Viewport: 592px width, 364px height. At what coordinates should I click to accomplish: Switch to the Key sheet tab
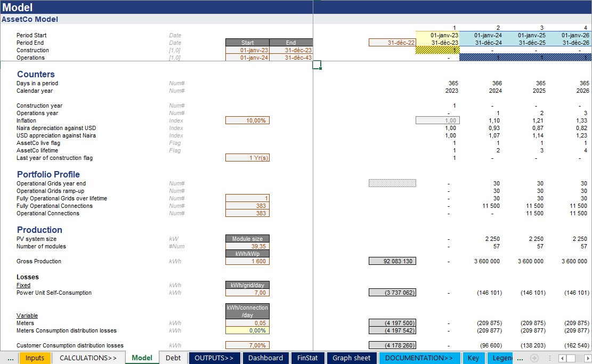point(473,358)
